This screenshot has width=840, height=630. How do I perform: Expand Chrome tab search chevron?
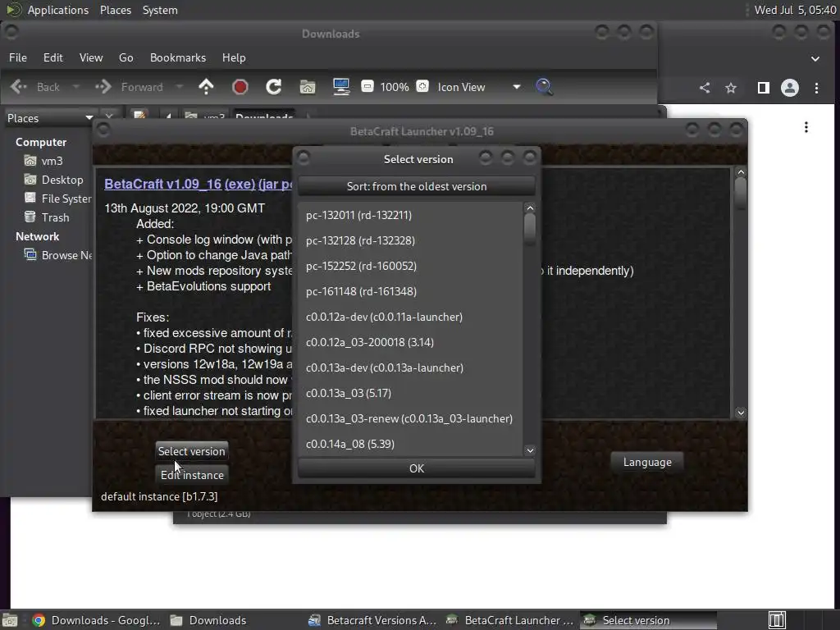(815, 58)
